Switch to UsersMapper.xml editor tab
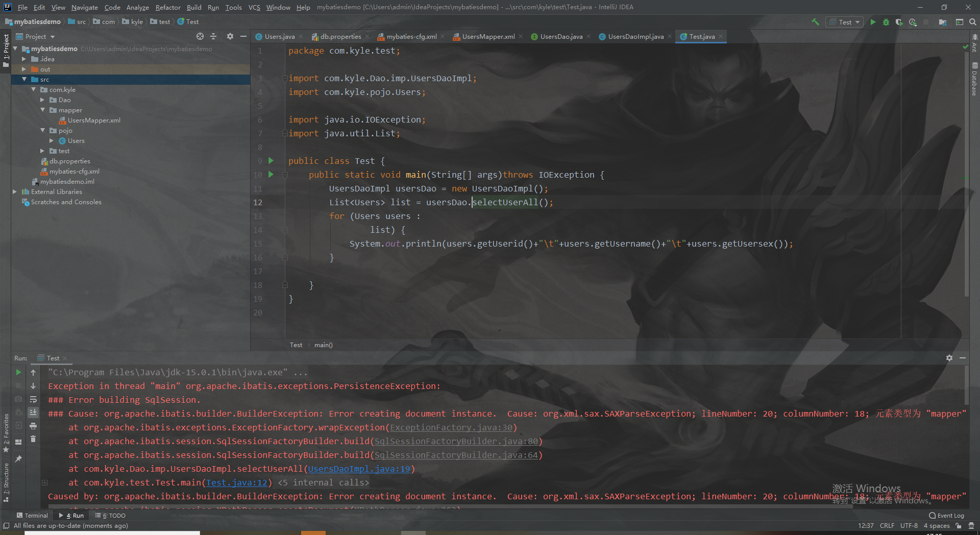Screen dimensions: 980x535 click(488, 36)
